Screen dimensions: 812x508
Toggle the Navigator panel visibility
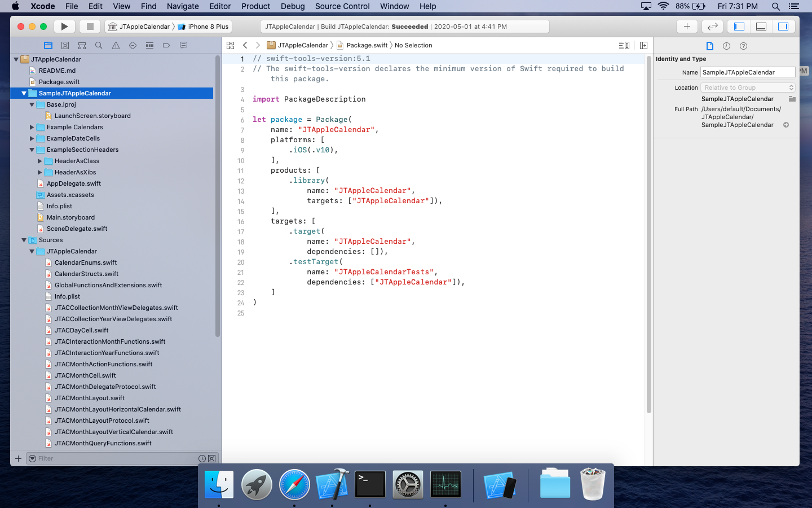(x=739, y=27)
